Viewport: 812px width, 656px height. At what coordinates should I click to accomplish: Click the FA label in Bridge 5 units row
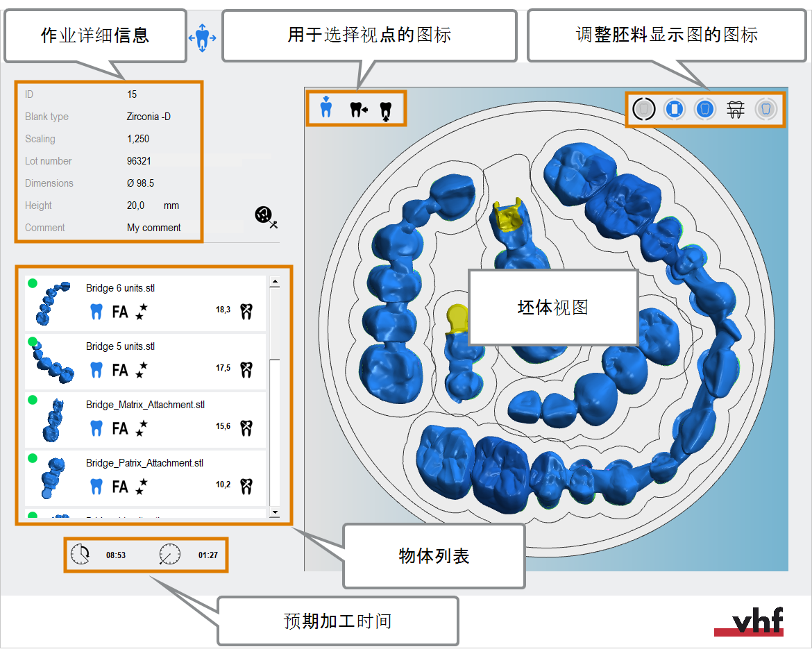[120, 370]
